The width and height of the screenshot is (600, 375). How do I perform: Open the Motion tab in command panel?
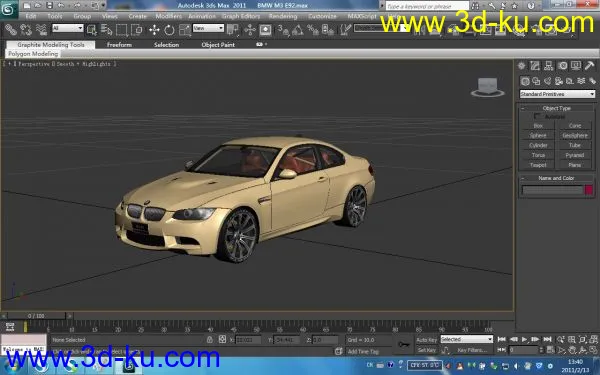[562, 65]
